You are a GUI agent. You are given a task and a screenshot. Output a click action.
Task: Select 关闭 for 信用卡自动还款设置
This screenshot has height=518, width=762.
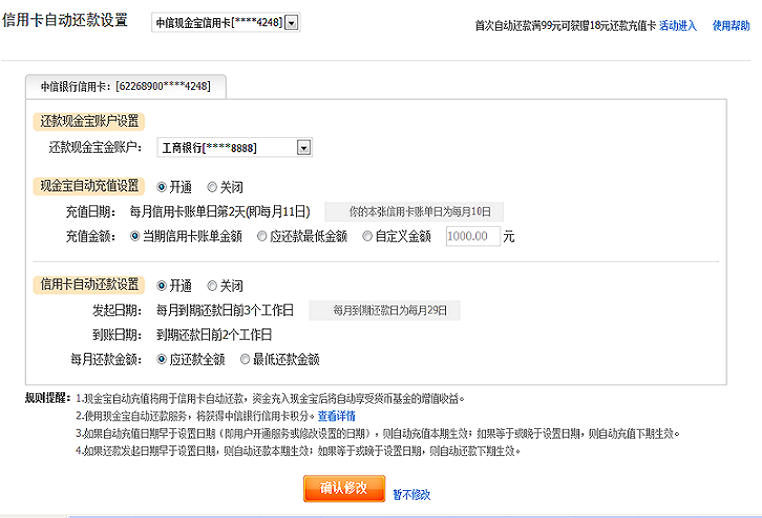click(212, 285)
